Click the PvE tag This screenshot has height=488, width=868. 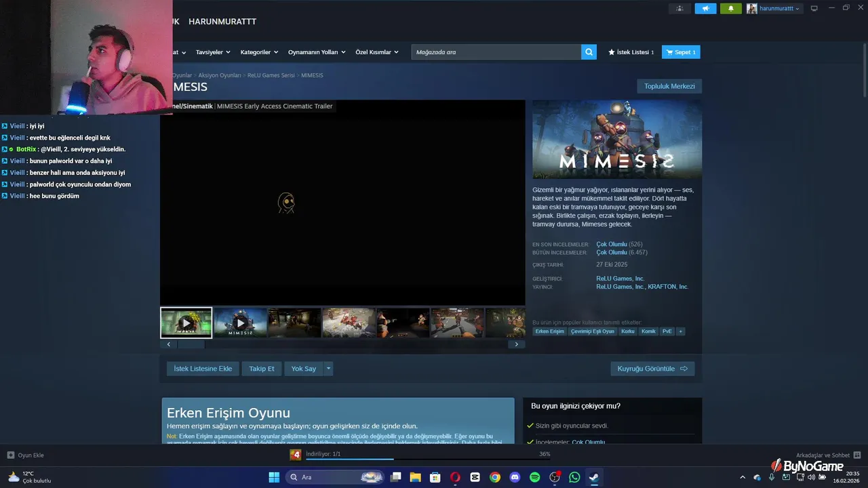pos(667,331)
